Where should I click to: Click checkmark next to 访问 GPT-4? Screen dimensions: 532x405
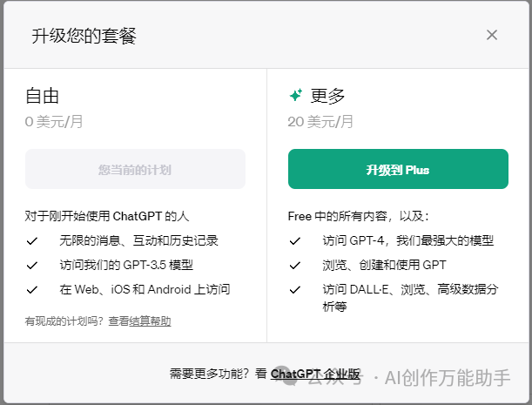[295, 241]
